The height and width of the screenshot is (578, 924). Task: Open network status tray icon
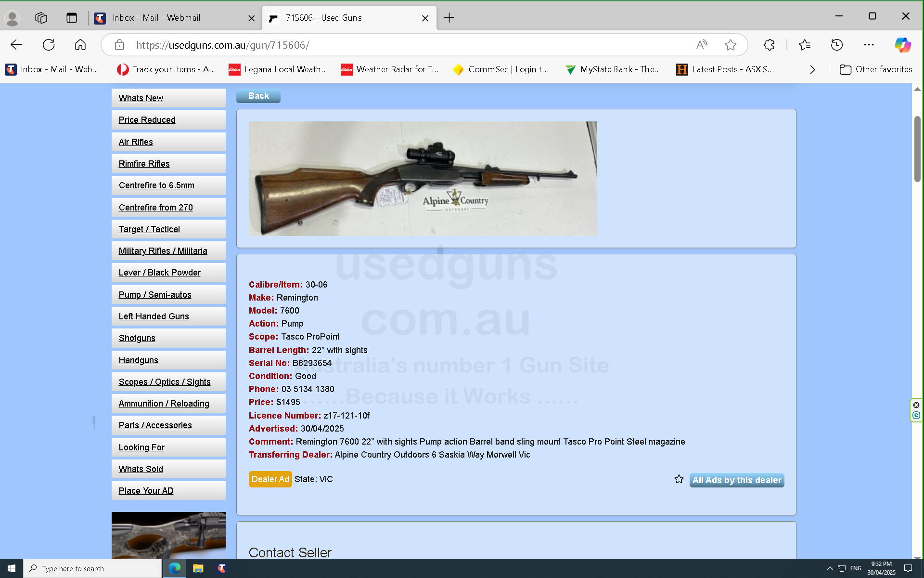842,568
